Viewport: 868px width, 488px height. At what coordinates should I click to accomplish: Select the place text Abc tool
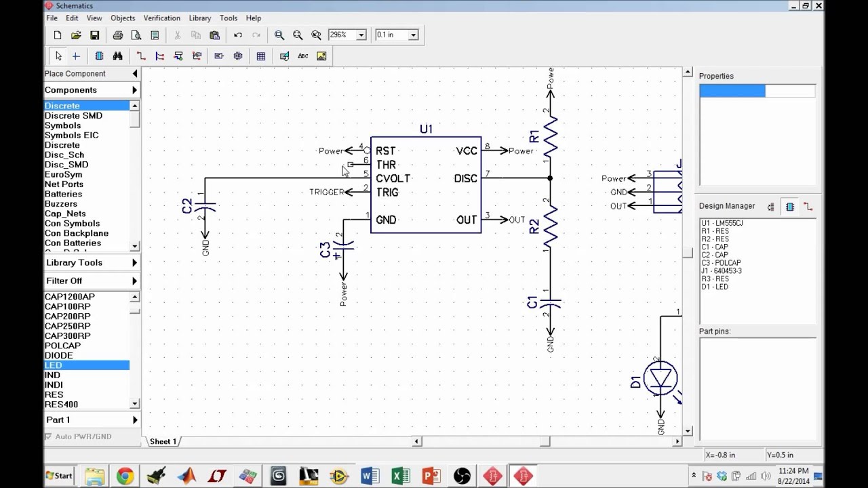303,56
